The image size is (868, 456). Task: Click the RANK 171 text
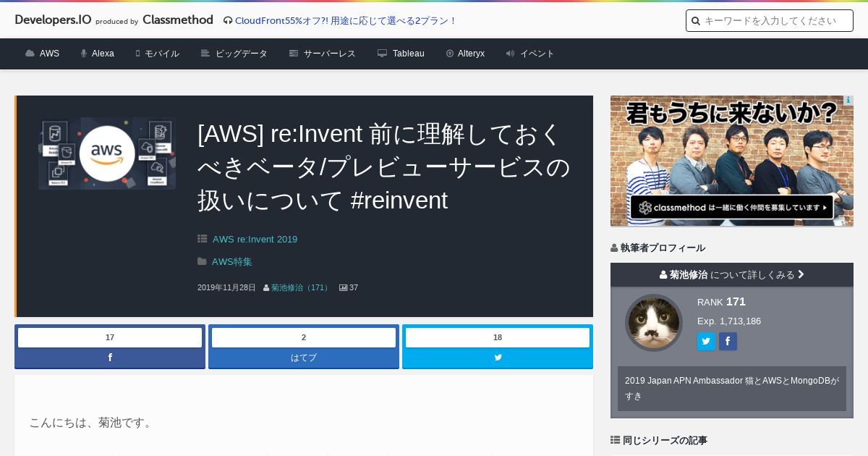tap(721, 301)
